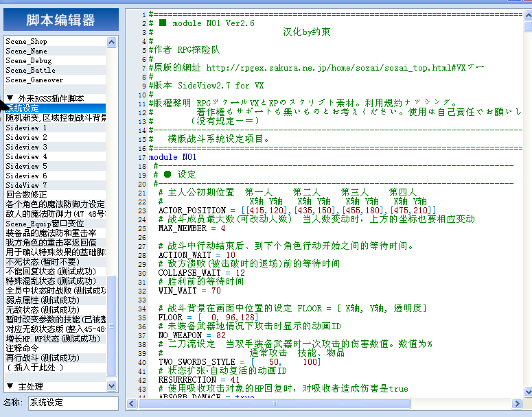Click the ACTION_WAIT = 10 line
The width and height of the screenshot is (532, 417).
[197, 254]
